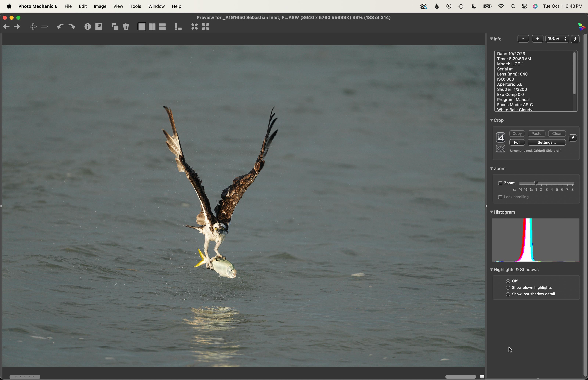Screen dimensions: 588x380
Task: Switch to side-by-side vertical split view
Action: (152, 27)
